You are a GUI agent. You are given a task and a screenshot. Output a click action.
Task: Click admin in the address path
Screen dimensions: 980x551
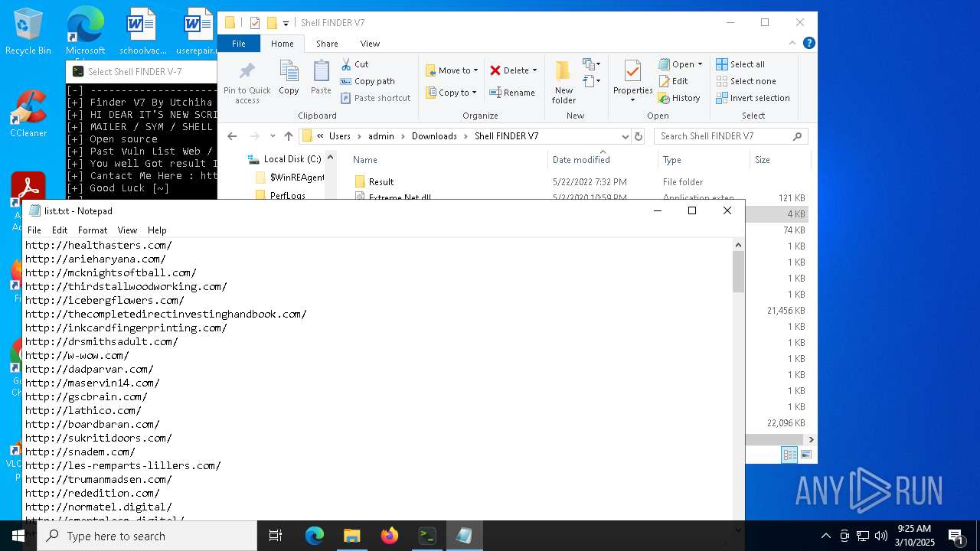point(381,136)
